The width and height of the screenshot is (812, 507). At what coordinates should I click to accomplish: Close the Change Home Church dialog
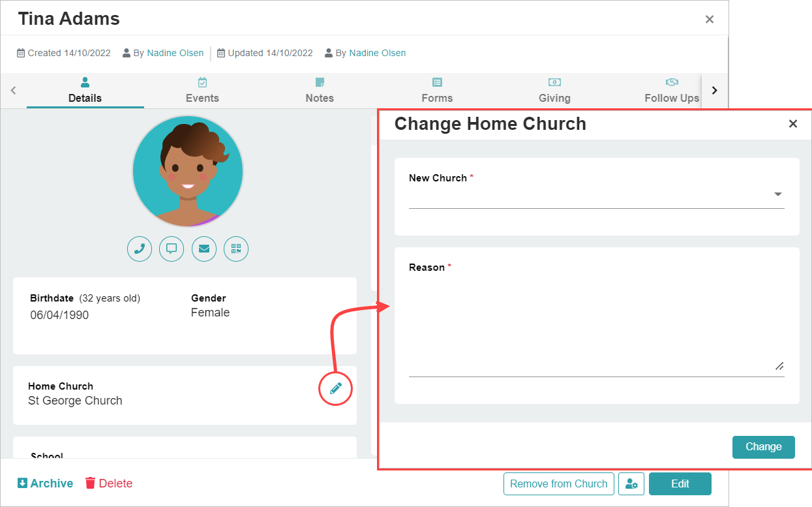(793, 123)
